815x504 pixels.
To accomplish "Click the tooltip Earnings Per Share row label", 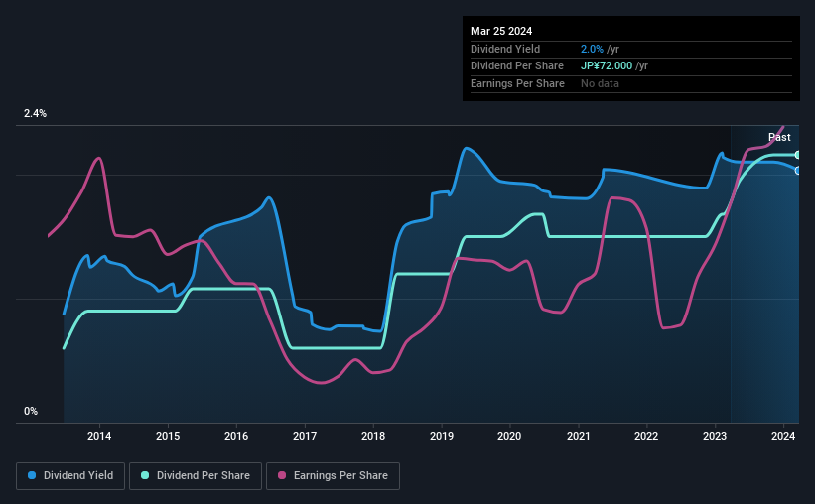I will pos(517,83).
